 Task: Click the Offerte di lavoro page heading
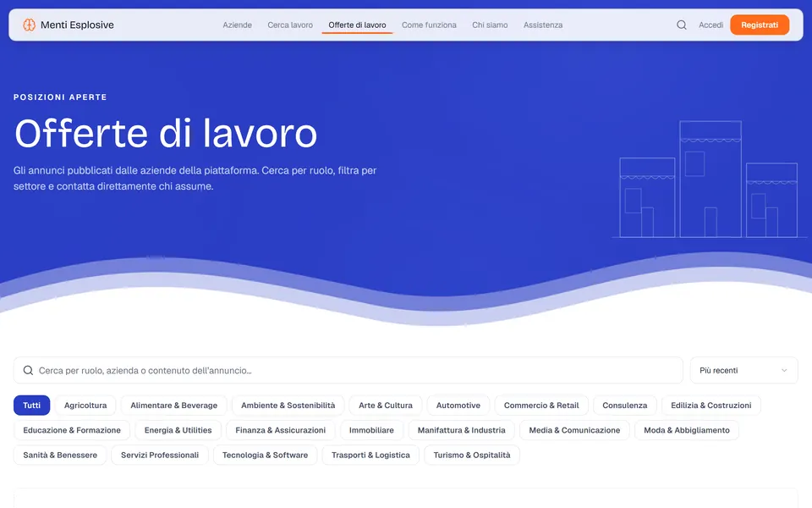[166, 134]
